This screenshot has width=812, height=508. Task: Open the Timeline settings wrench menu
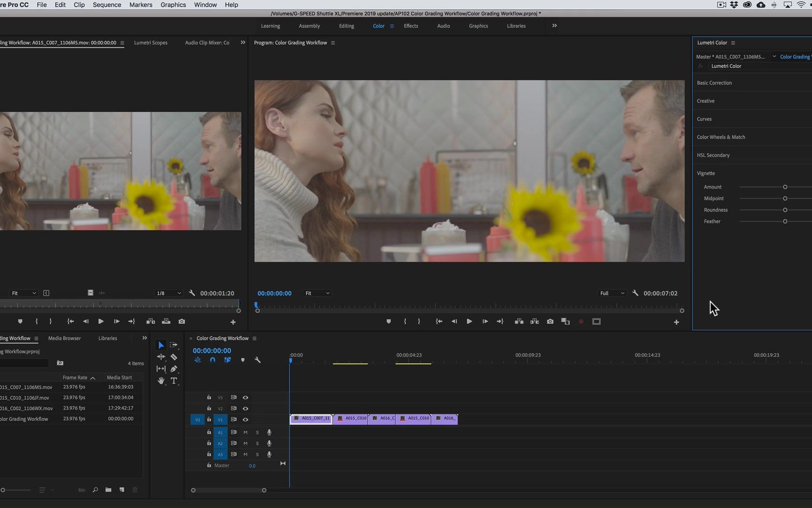point(258,360)
